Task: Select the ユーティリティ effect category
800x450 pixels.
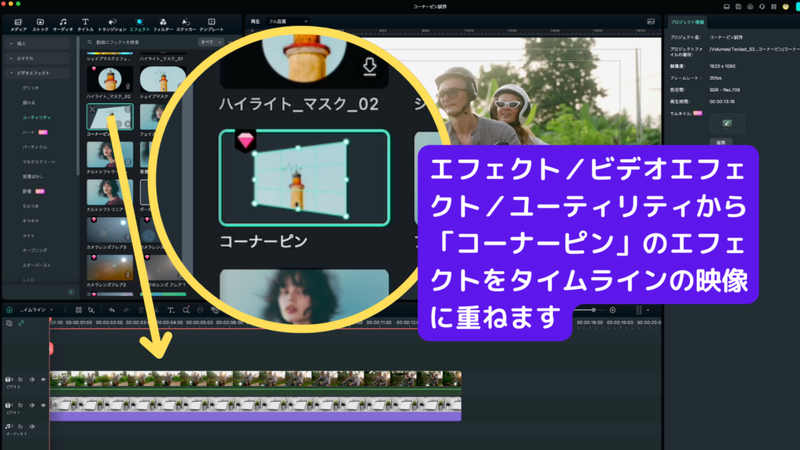Action: coord(36,117)
